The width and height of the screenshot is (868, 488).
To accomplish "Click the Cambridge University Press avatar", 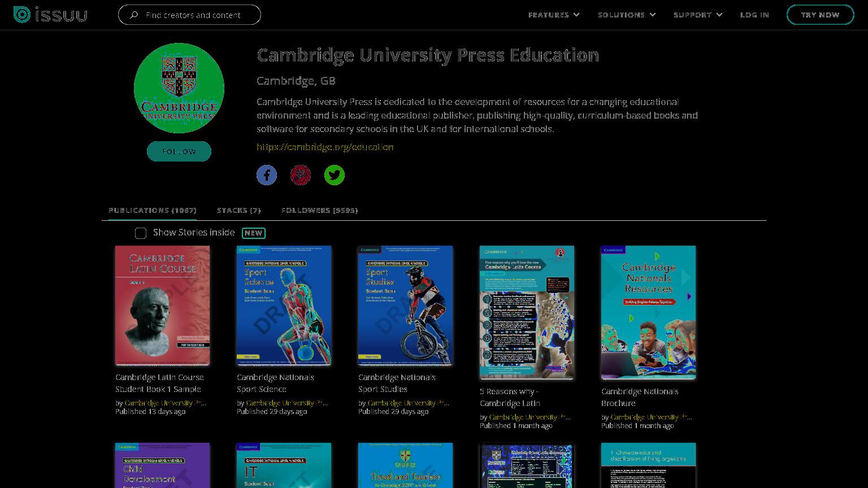I will click(x=179, y=88).
